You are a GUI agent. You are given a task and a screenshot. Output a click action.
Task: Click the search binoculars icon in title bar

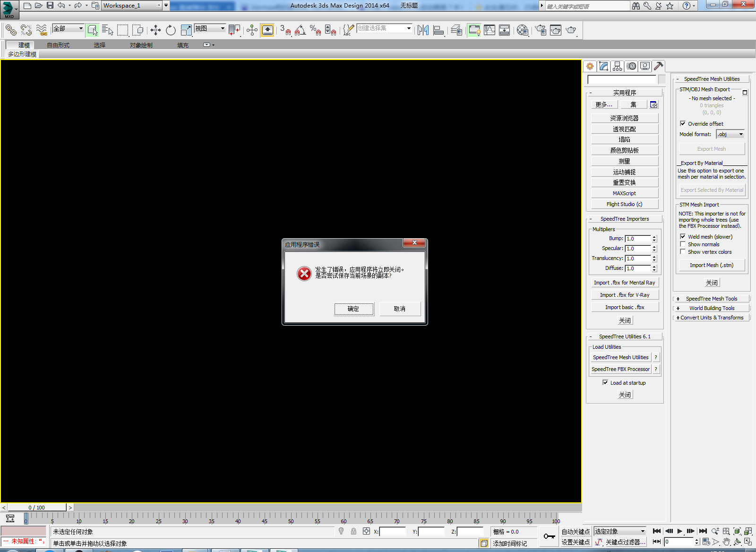pyautogui.click(x=636, y=6)
